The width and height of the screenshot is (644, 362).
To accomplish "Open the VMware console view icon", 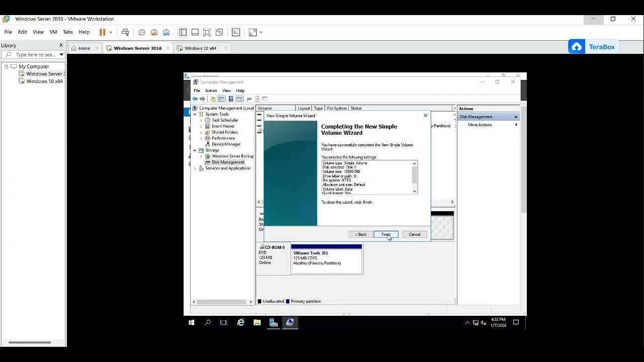I will pyautogui.click(x=236, y=32).
